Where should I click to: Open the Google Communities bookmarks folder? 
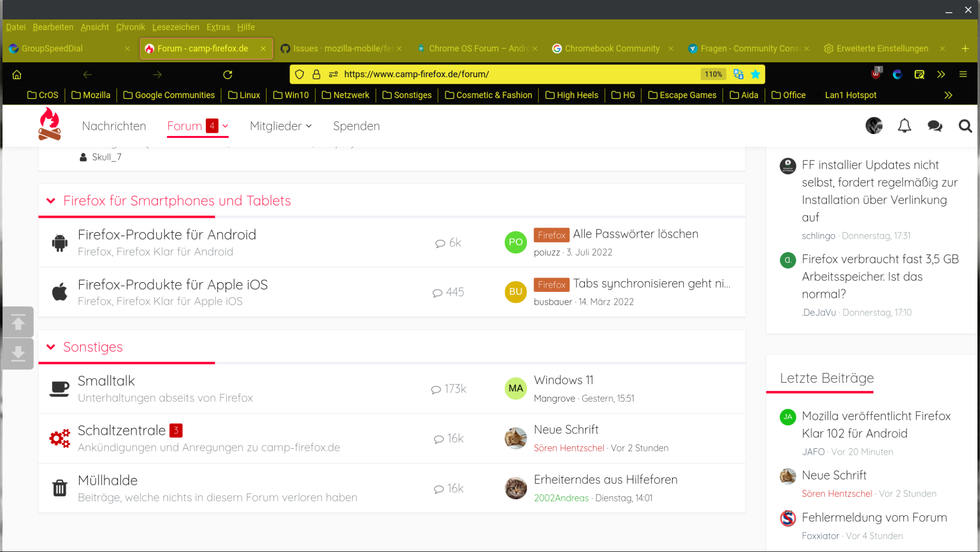click(x=169, y=96)
